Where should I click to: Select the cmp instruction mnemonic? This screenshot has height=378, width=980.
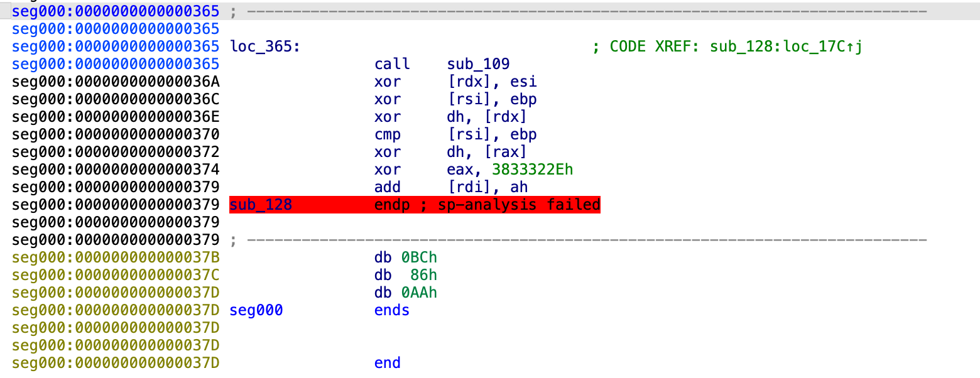pyautogui.click(x=387, y=134)
